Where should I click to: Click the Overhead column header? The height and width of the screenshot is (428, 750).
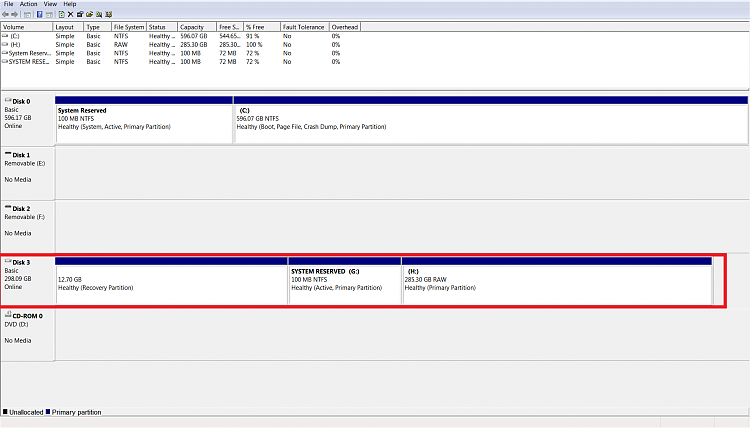coord(345,27)
